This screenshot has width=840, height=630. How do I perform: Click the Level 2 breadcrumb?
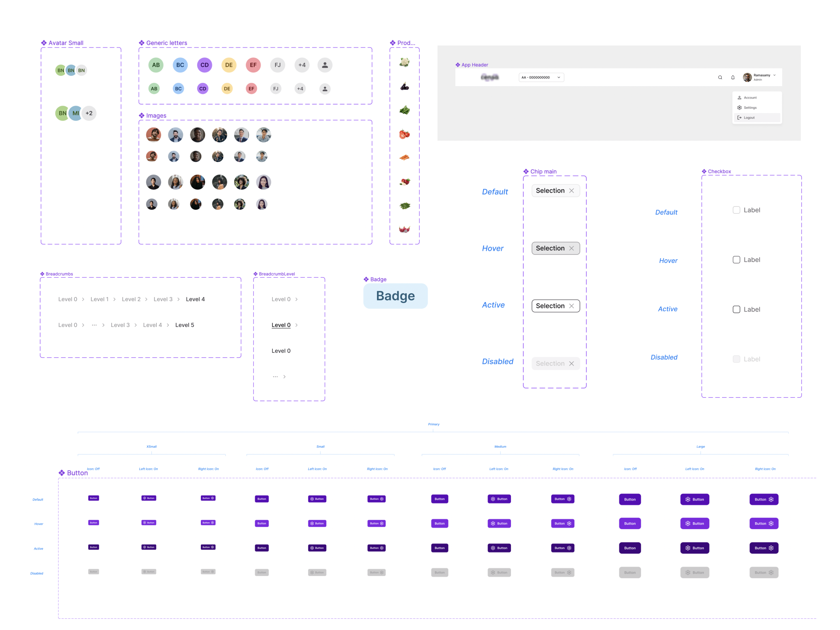[x=131, y=299]
